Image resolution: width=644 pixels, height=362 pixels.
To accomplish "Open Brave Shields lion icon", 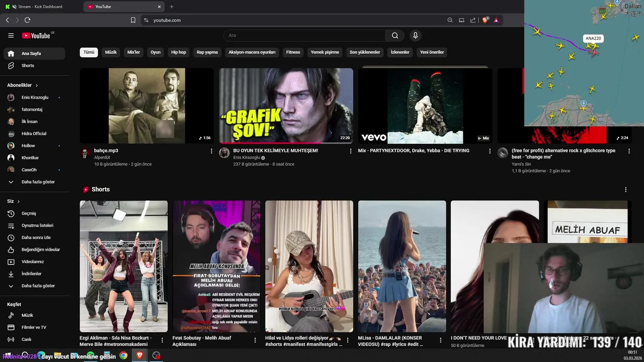I will (x=486, y=20).
